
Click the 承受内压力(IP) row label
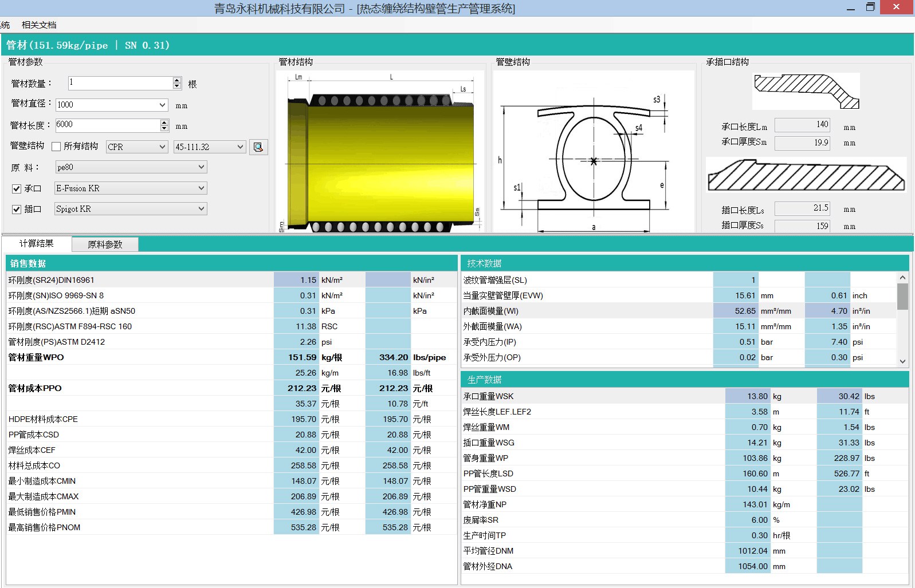[x=490, y=342]
